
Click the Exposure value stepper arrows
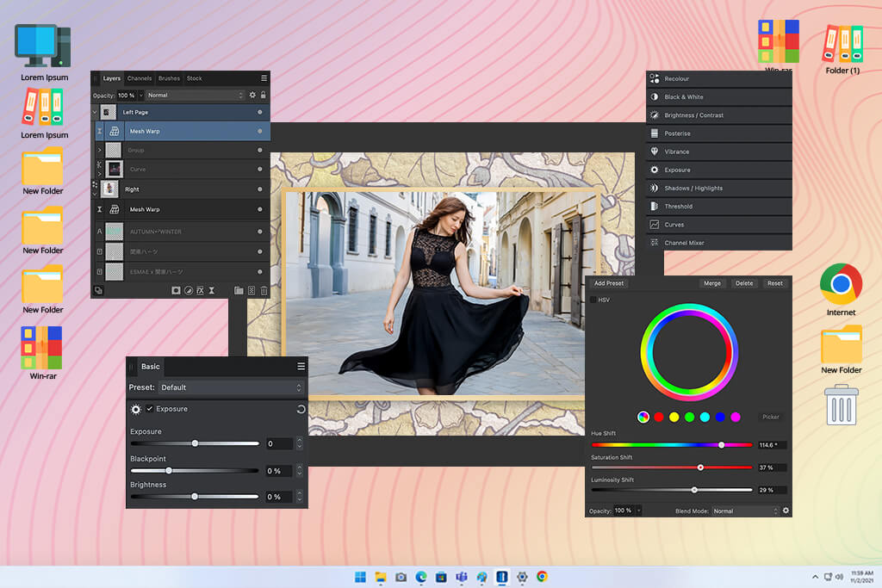[x=299, y=443]
